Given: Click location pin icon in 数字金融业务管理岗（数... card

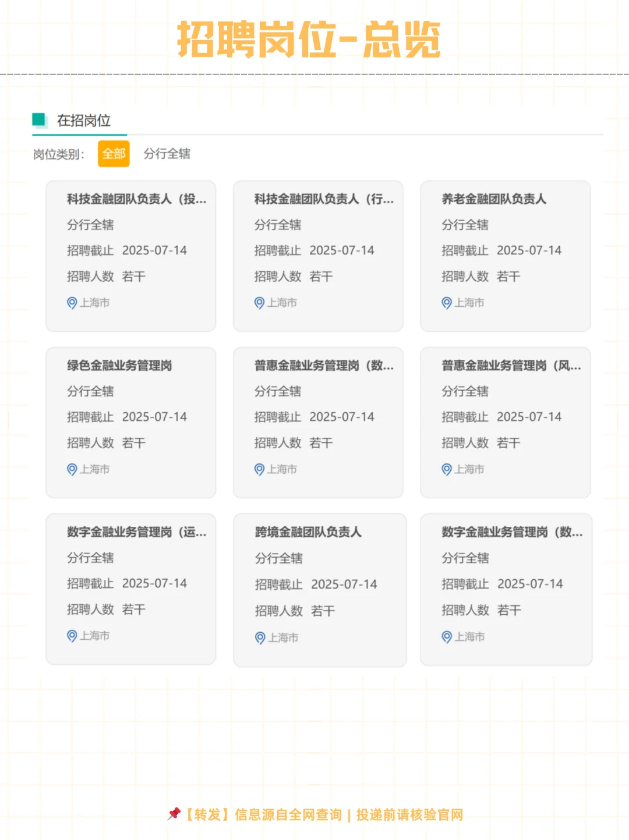Looking at the screenshot, I should [447, 637].
